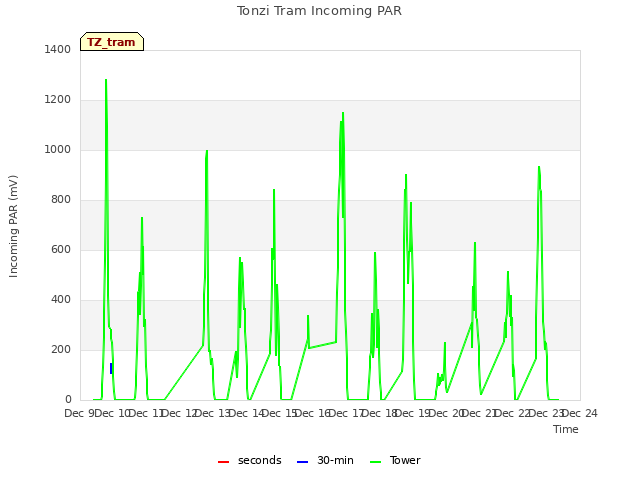
Task: Click the Incoming PAR (mV) axis label
Action: 13,226
